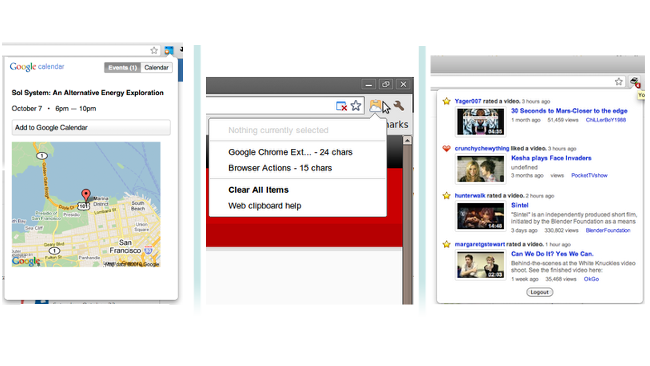Click the Kesha plays Face Invaders thumbnail

point(480,169)
